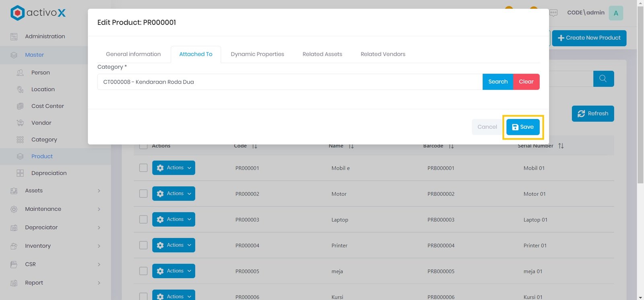Open Actions dropdown for Motor row
644x300 pixels.
pos(173,193)
